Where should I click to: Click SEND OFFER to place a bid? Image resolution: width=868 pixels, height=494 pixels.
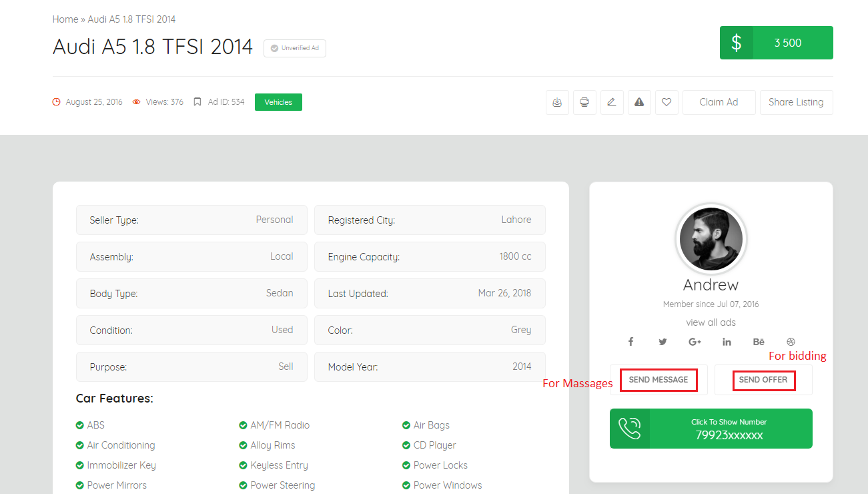click(763, 380)
